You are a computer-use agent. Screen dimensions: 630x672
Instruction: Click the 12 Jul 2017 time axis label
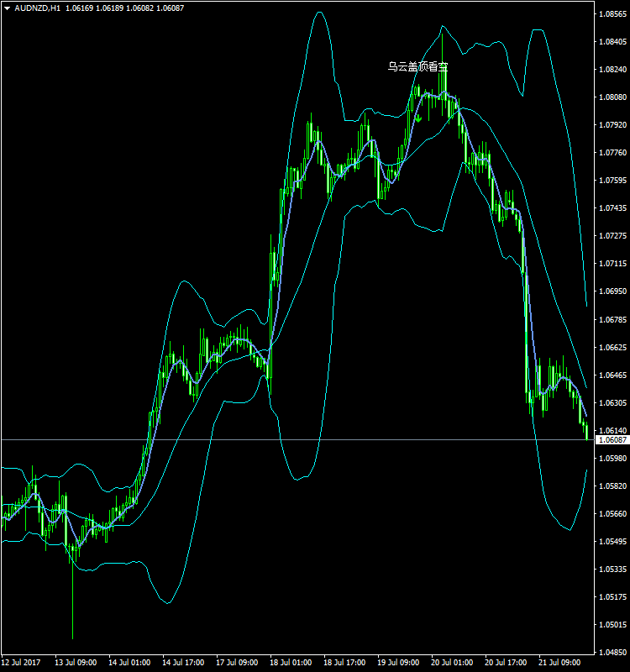(21, 663)
